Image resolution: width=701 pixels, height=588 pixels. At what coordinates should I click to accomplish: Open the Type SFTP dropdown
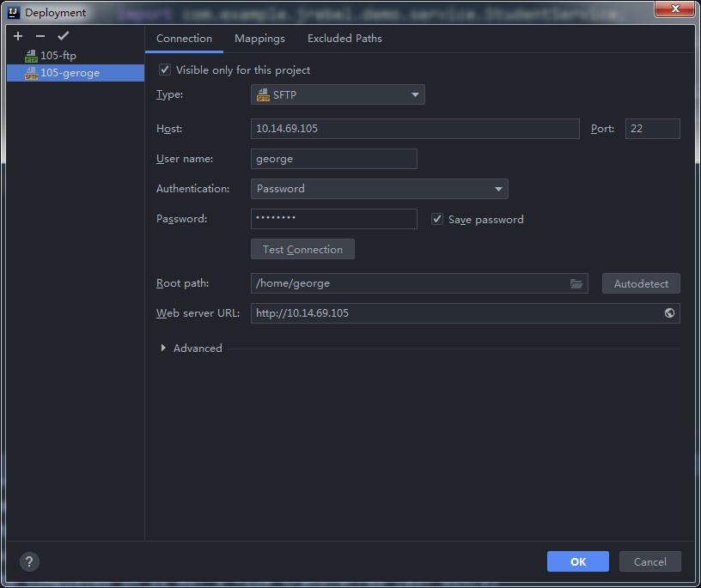pyautogui.click(x=338, y=94)
